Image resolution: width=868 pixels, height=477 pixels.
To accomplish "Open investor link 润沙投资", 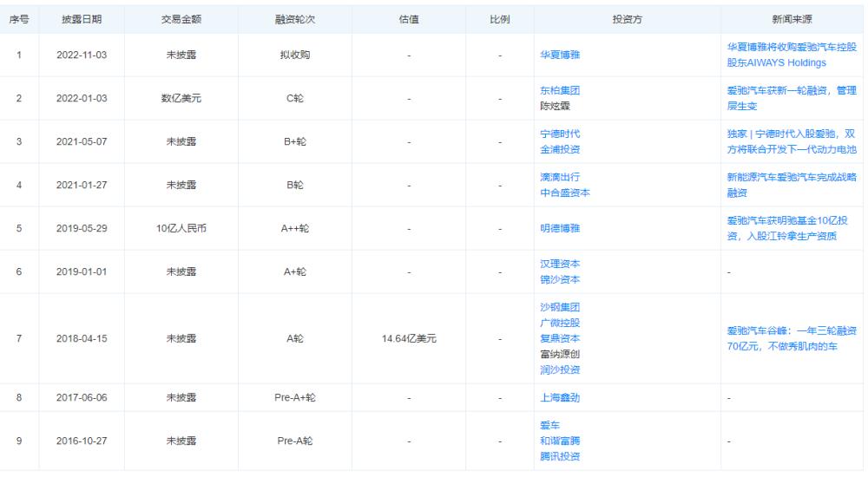I will pyautogui.click(x=560, y=369).
